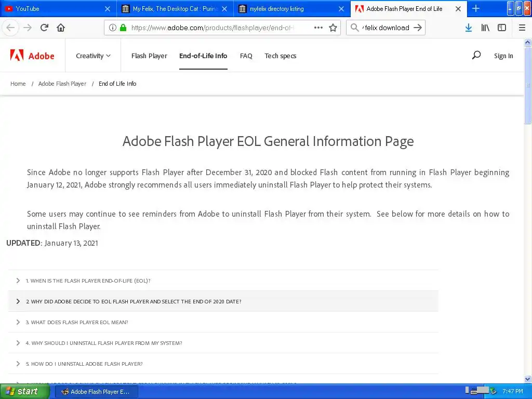Viewport: 532px width, 399px height.
Task: Click the Adobe site search magnifier icon
Action: click(476, 55)
